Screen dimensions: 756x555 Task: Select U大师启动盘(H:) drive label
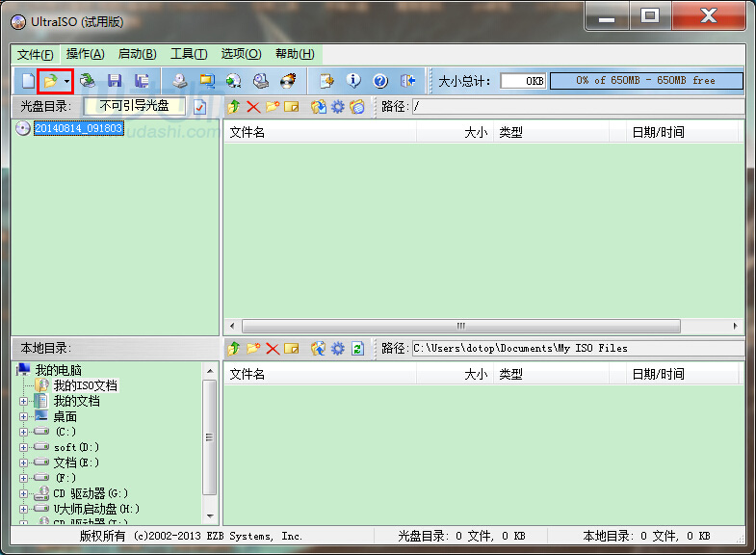[96, 509]
